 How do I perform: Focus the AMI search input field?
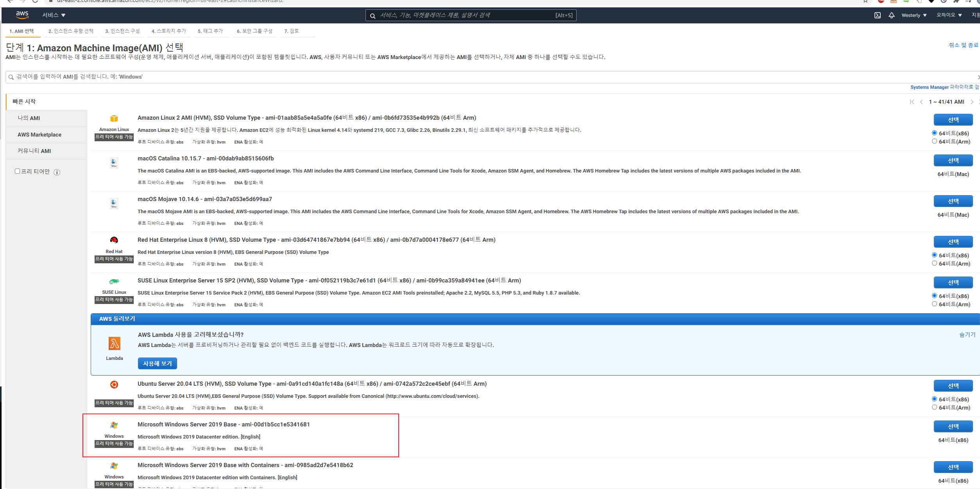[493, 77]
